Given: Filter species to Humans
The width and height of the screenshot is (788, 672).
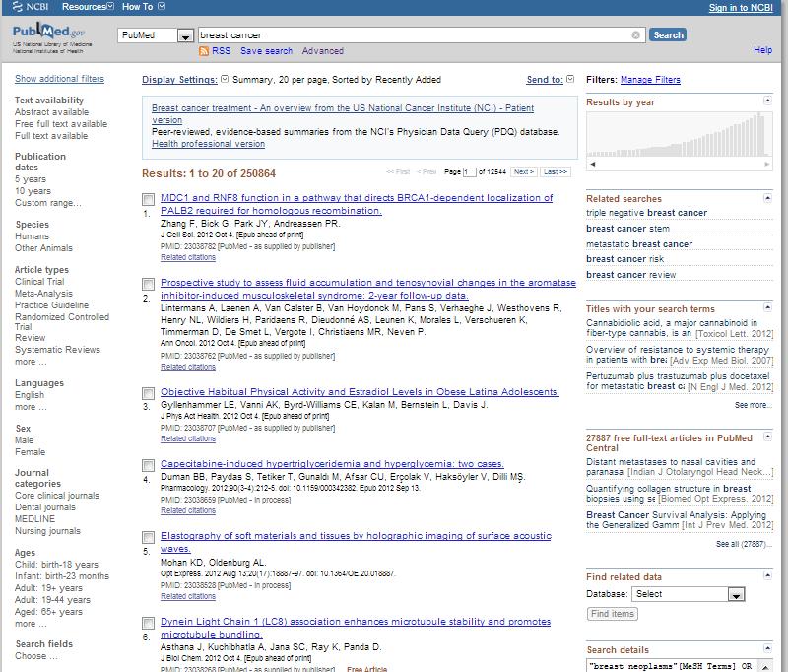Looking at the screenshot, I should [32, 236].
